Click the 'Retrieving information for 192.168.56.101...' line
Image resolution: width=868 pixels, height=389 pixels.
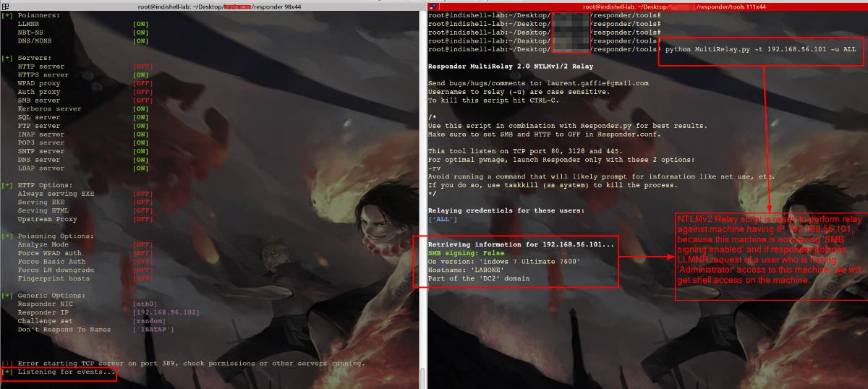pos(521,244)
